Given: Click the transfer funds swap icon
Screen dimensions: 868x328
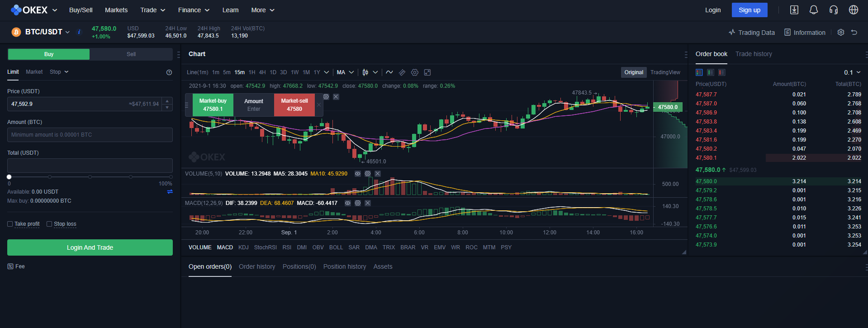Looking at the screenshot, I should point(170,192).
